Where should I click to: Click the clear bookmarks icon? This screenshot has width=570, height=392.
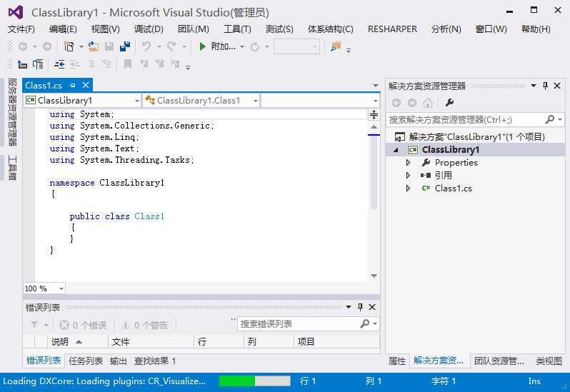pyautogui.click(x=175, y=64)
